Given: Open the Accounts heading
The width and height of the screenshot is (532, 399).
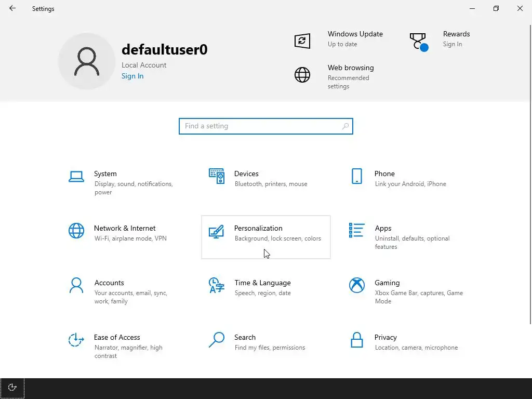Looking at the screenshot, I should (109, 283).
